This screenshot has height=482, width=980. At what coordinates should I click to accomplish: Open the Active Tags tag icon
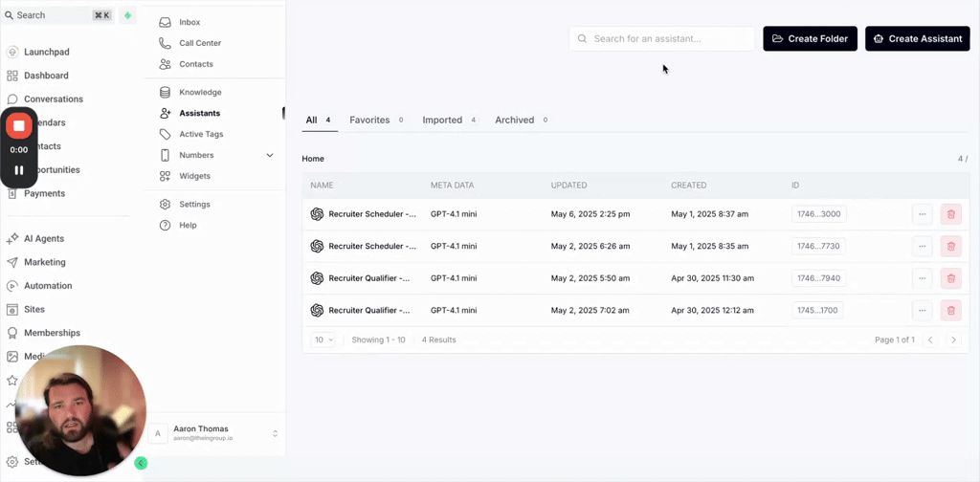coord(165,134)
